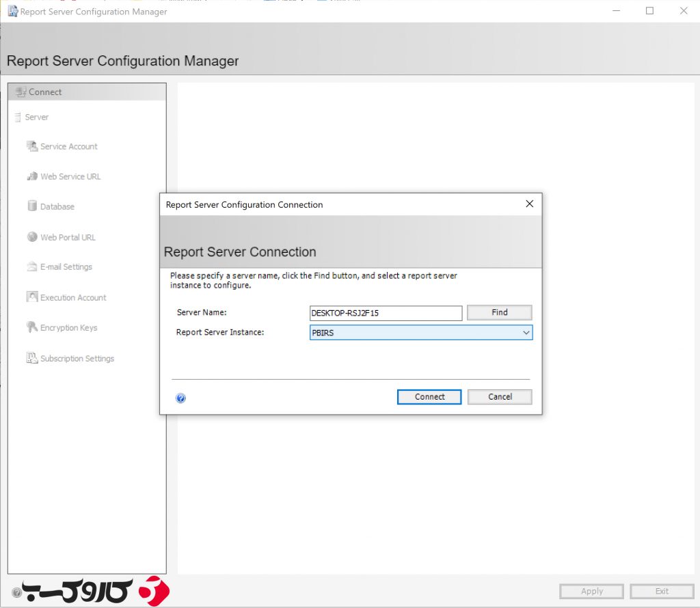Expand the Report Server Instance dropdown
700x608 pixels.
(526, 332)
